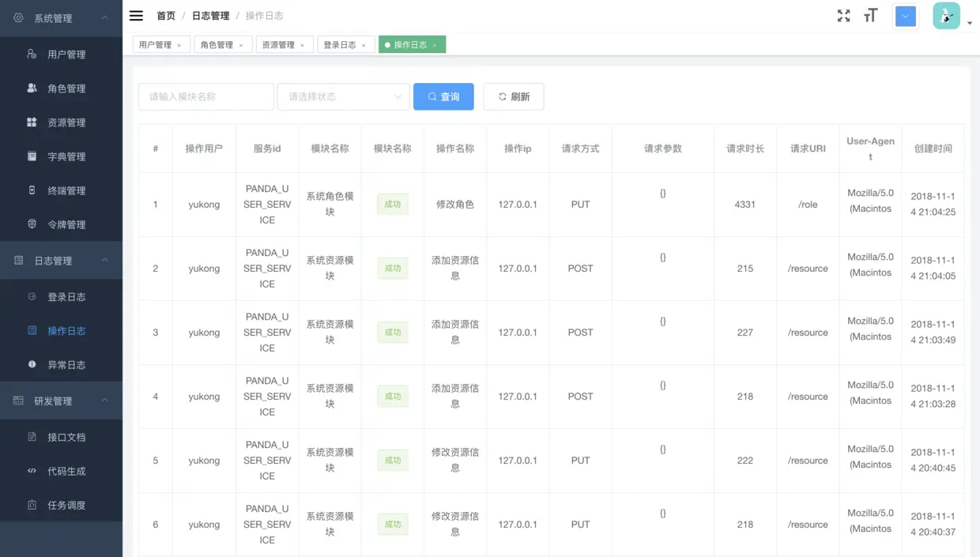Open the 请选择状态 status dropdown
Image resolution: width=980 pixels, height=557 pixels.
pyautogui.click(x=344, y=96)
